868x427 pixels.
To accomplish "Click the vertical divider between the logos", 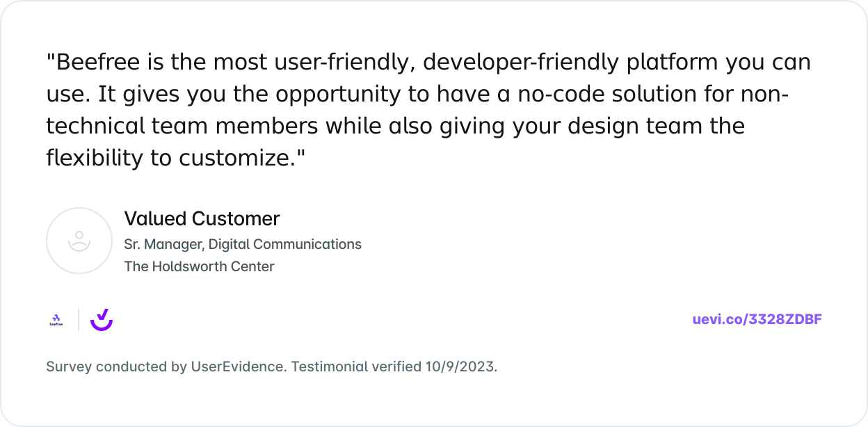I will tap(79, 320).
